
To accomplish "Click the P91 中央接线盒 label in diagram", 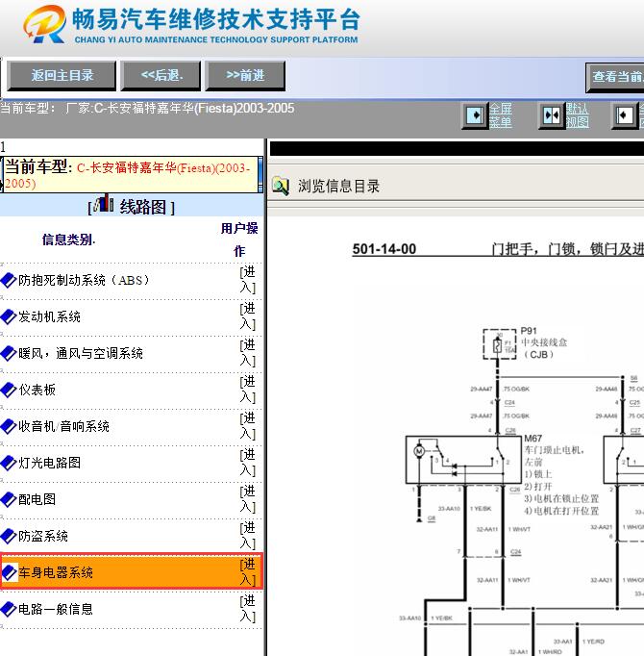I will point(544,342).
